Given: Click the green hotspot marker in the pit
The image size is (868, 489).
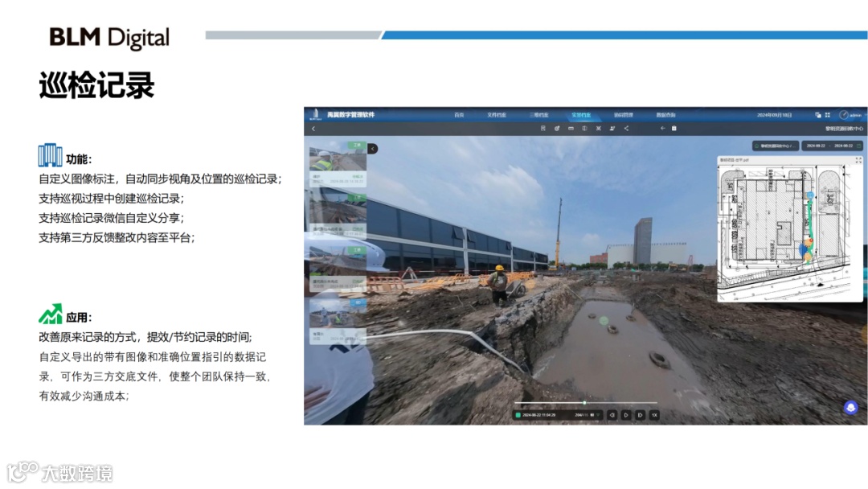Looking at the screenshot, I should [x=604, y=321].
